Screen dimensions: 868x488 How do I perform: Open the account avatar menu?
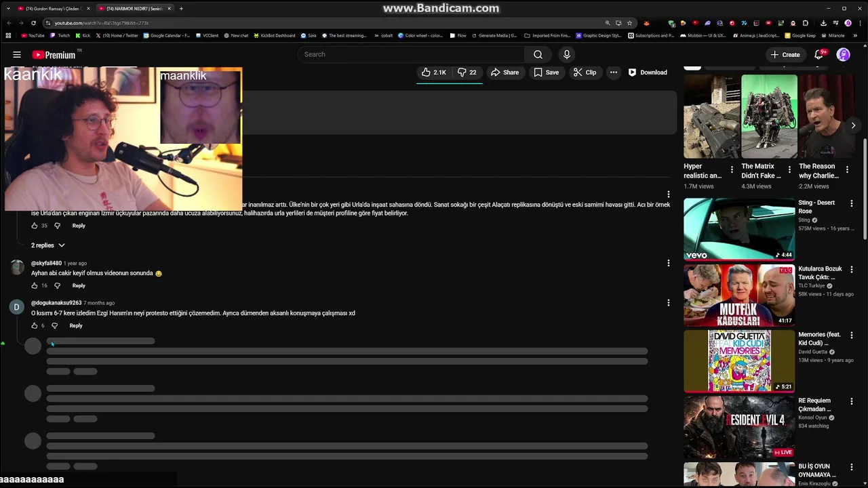click(844, 54)
